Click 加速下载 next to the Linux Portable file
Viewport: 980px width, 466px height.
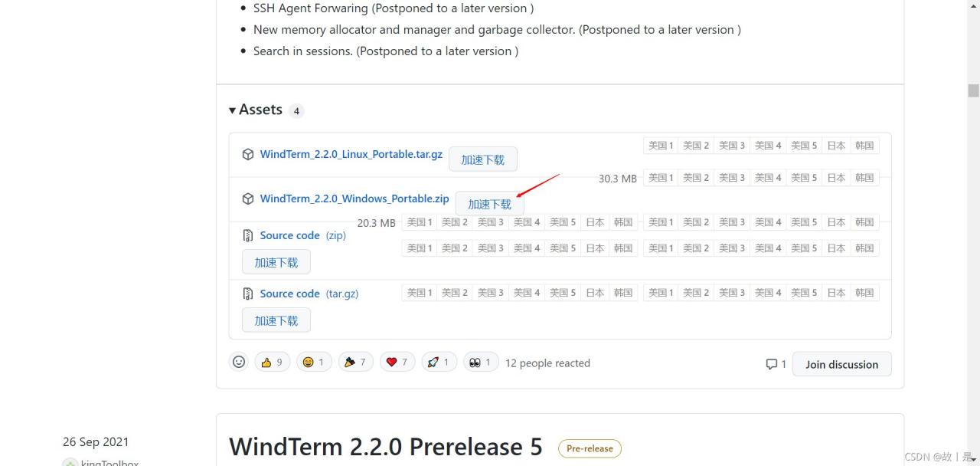pyautogui.click(x=483, y=159)
